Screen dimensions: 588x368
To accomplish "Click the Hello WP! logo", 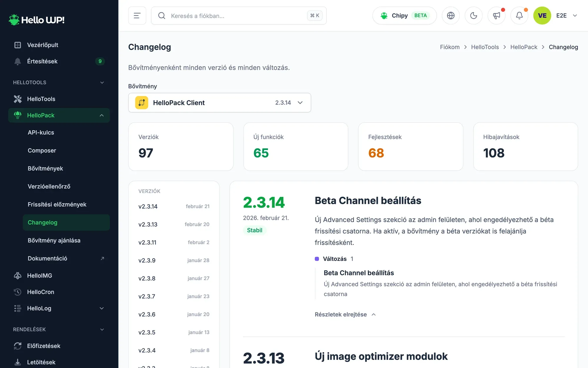I will pyautogui.click(x=36, y=20).
